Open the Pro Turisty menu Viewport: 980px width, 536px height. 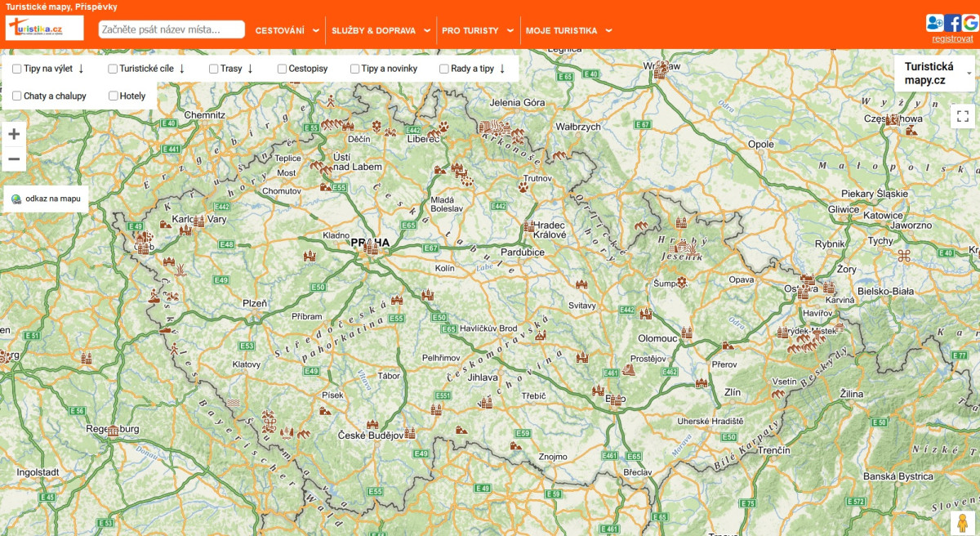[x=477, y=31]
